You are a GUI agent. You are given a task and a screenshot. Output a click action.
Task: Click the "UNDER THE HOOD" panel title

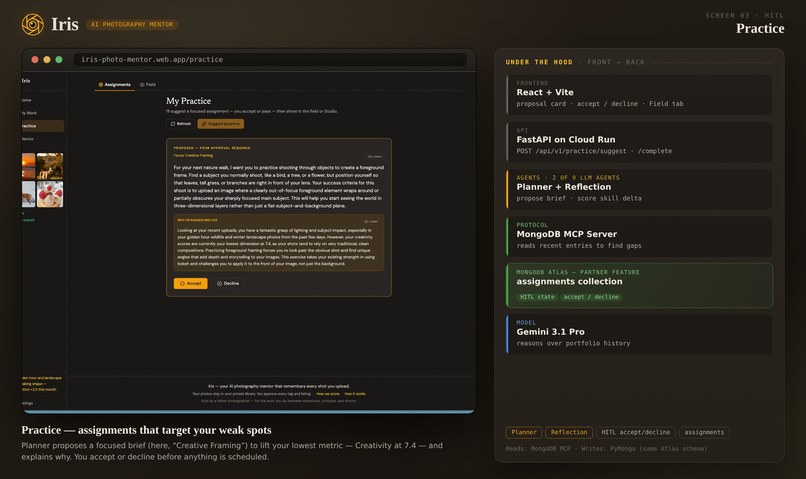coord(539,62)
